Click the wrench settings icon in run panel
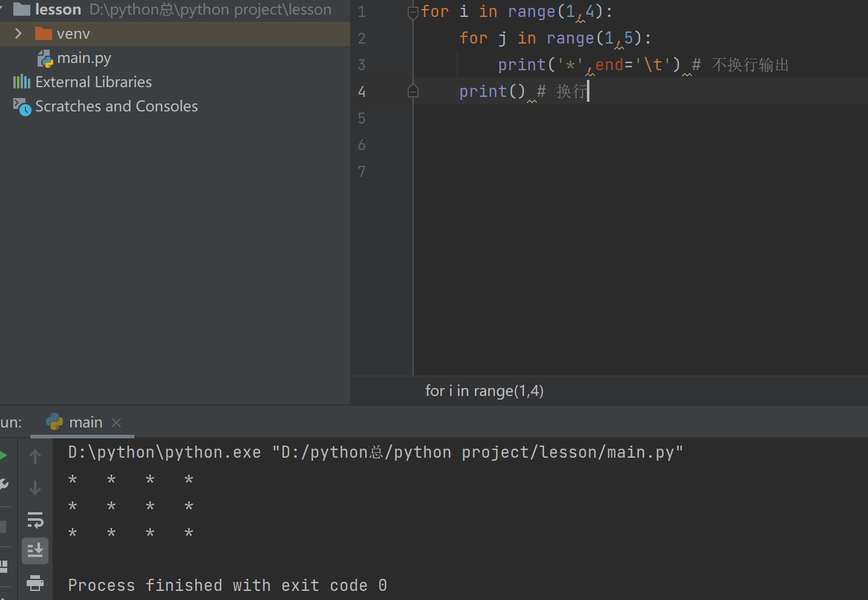The image size is (868, 600). pos(3,484)
